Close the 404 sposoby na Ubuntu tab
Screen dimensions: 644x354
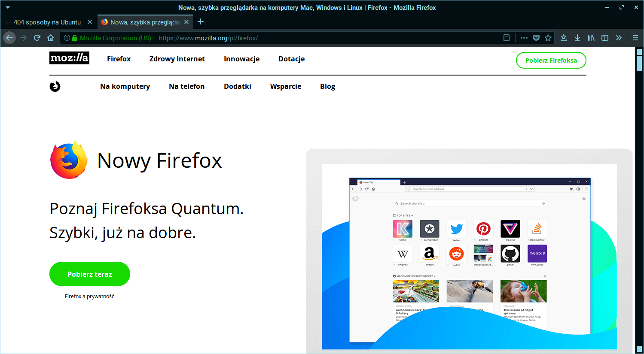[x=90, y=22]
